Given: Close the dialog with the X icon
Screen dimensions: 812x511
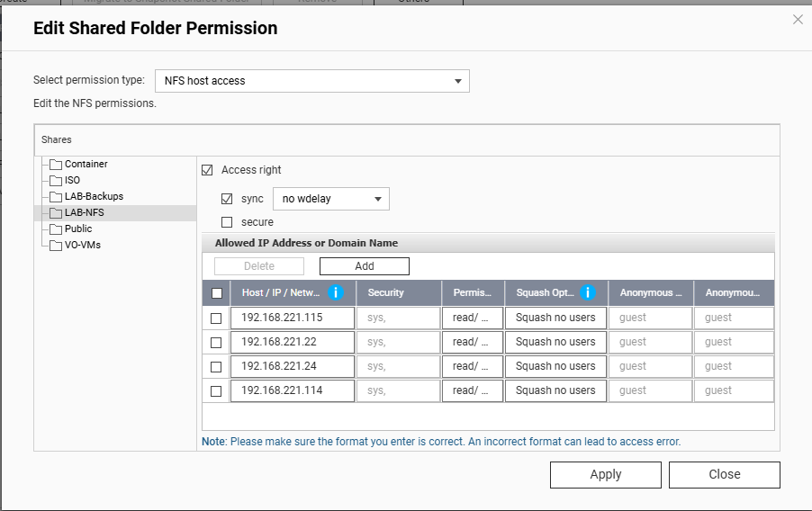Looking at the screenshot, I should 798,20.
